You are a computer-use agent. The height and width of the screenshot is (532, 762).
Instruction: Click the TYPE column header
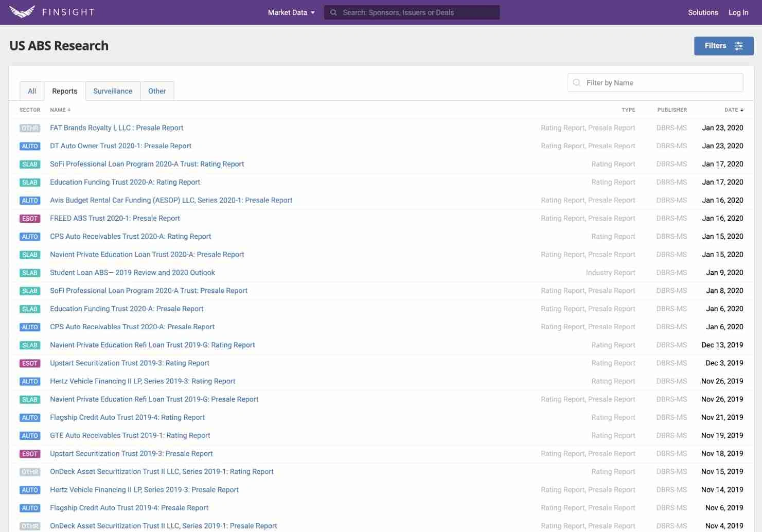[x=628, y=110]
